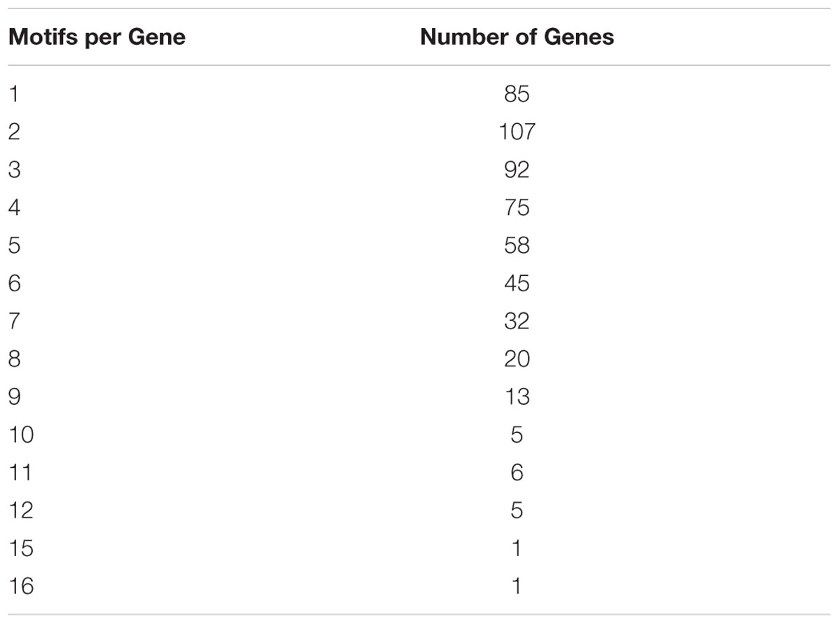Select the gene count value 85

tap(517, 94)
